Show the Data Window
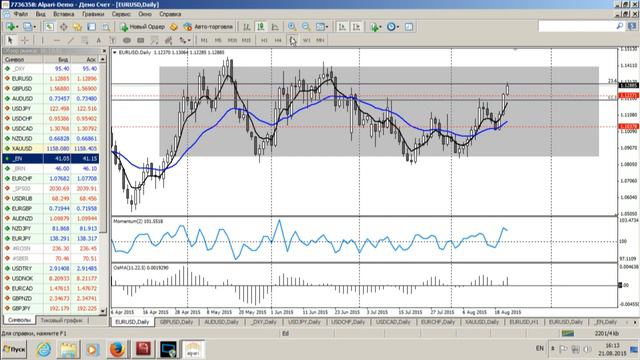This screenshot has width=640, height=360. (63, 27)
